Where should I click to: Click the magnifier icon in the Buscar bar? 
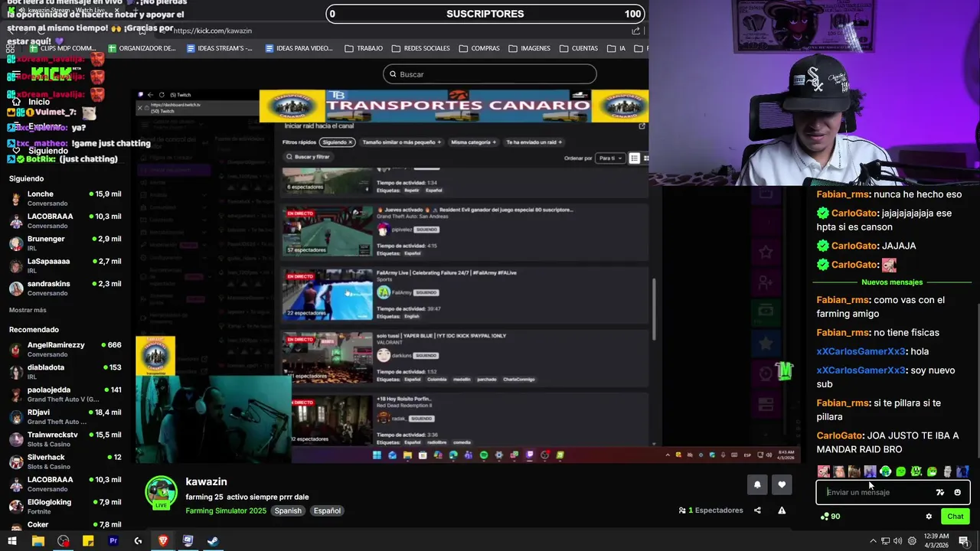(x=392, y=74)
